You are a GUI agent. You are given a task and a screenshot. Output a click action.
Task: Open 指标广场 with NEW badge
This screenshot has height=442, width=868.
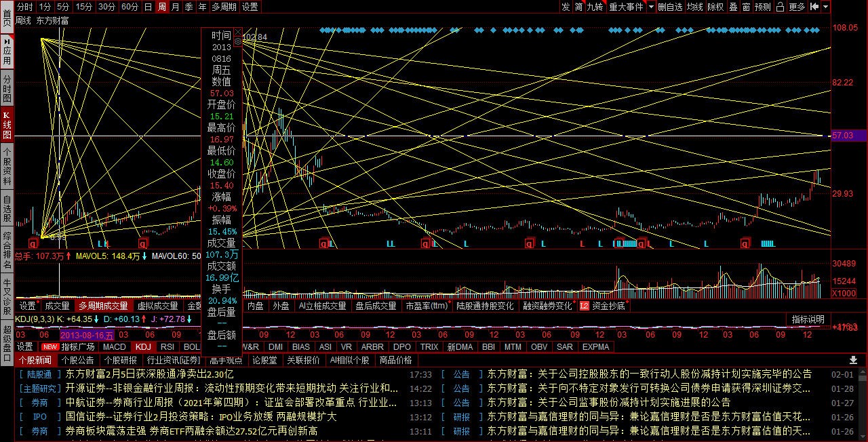click(69, 346)
